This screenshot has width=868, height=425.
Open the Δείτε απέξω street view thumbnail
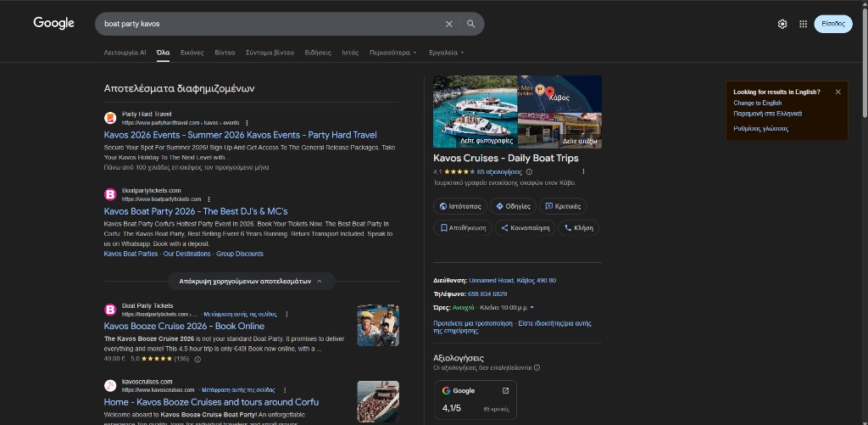[559, 131]
